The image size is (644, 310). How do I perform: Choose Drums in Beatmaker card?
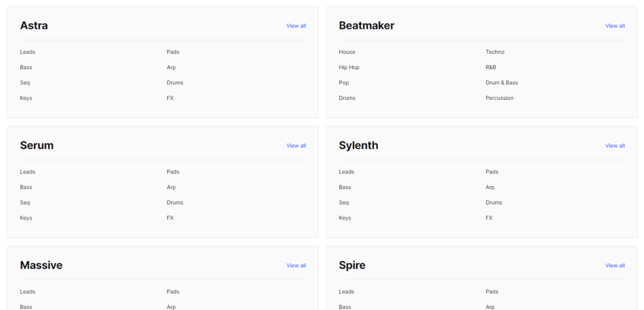click(347, 98)
